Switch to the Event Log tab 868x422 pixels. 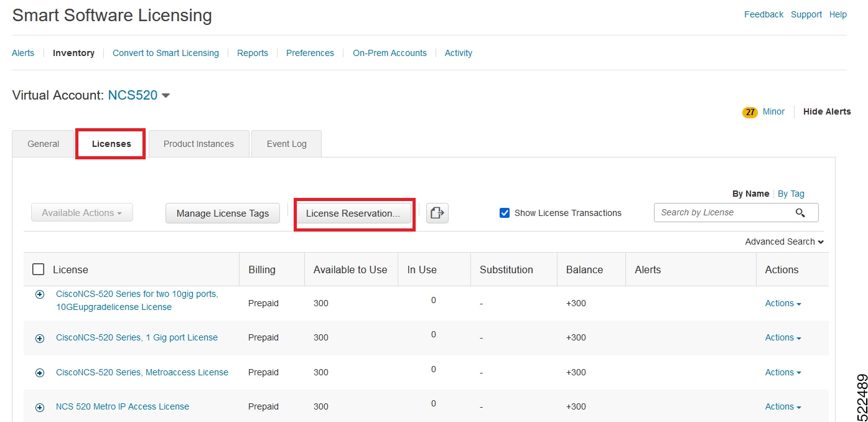(x=286, y=144)
